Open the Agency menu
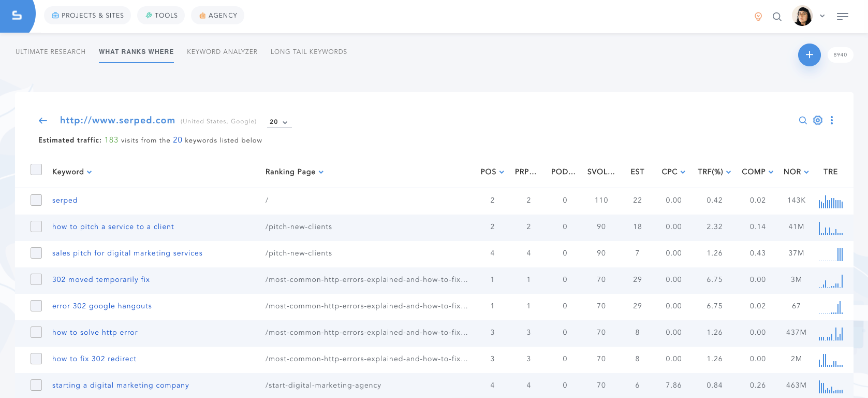868x398 pixels. point(217,16)
